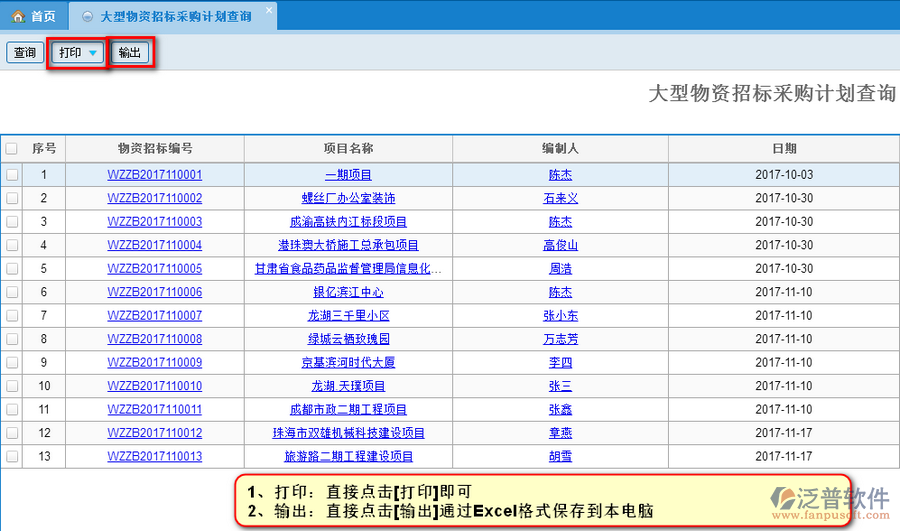Screen dimensions: 900x531
Task: Select the 大型物资招标采购计划查询 tab
Action: 175,17
